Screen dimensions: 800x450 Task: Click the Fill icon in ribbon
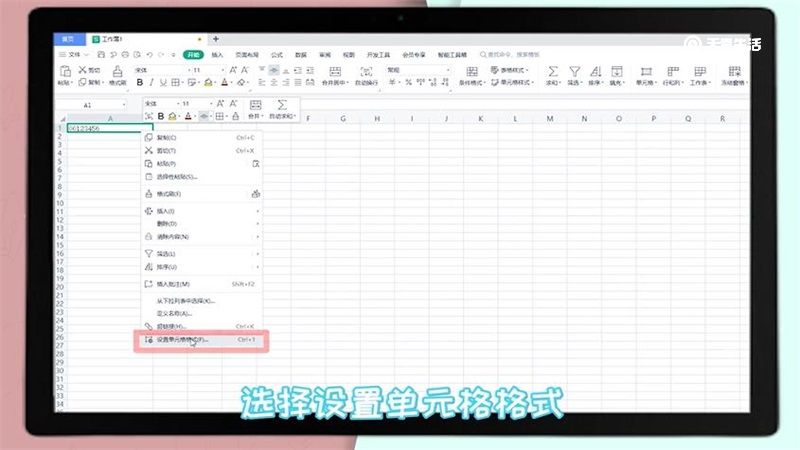pyautogui.click(x=617, y=71)
